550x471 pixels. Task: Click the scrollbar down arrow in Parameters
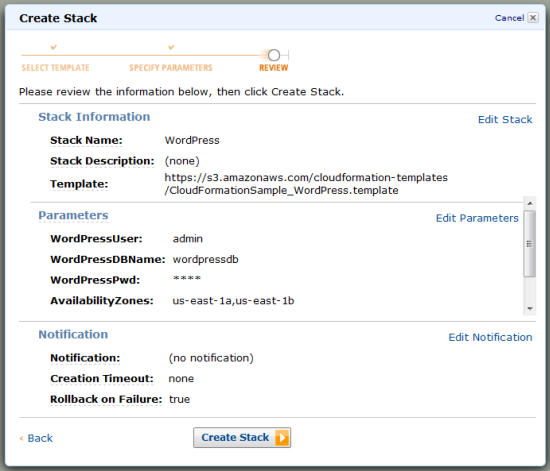pos(530,309)
